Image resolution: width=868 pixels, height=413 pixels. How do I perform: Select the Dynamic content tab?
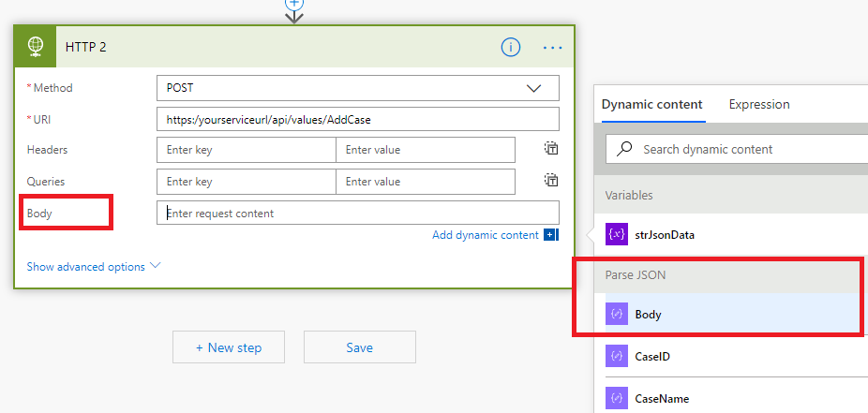point(652,105)
